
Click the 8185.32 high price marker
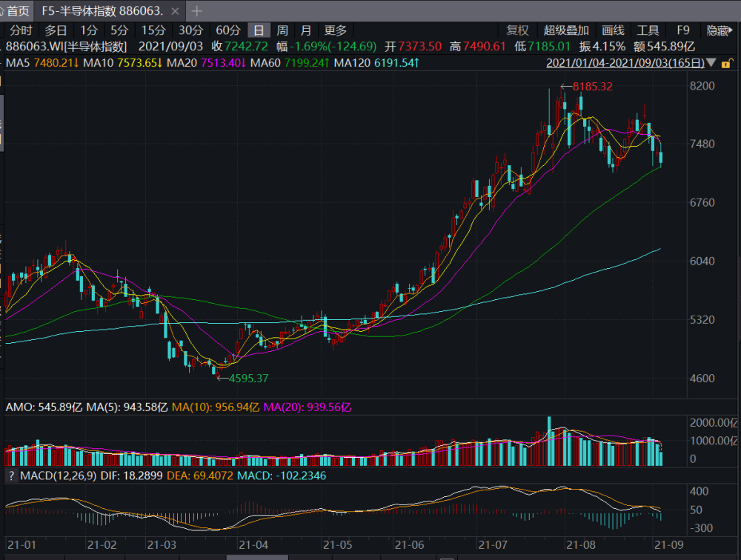pos(591,87)
